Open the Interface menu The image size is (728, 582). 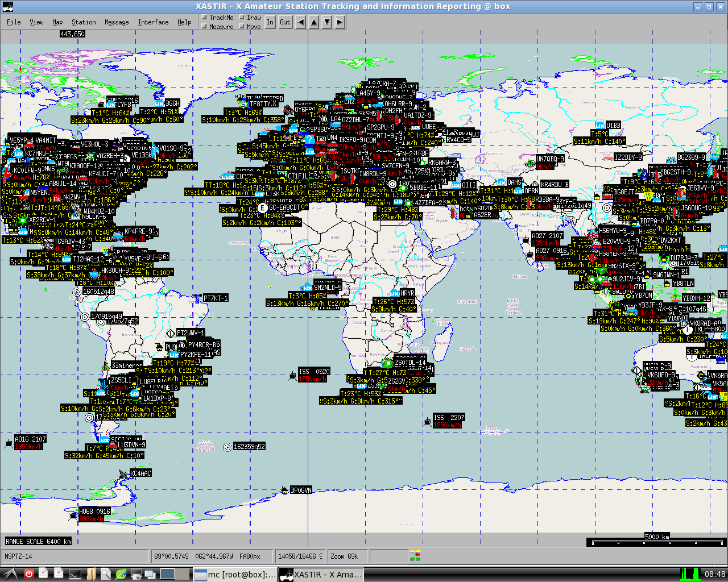[x=153, y=22]
